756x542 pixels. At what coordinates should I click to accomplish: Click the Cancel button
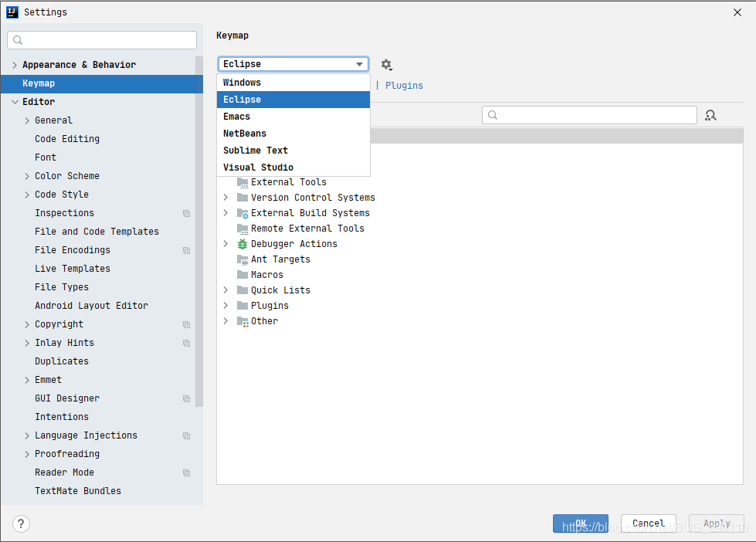pyautogui.click(x=648, y=523)
